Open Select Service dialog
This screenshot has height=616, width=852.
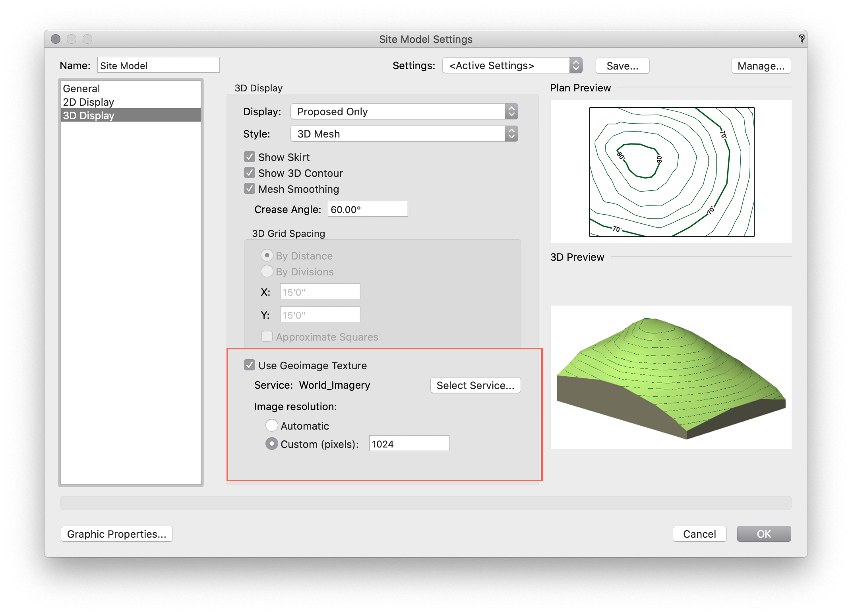pyautogui.click(x=475, y=385)
